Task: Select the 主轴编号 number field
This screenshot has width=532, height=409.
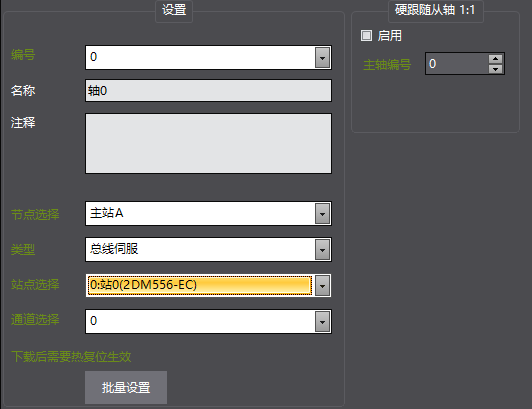Action: (x=457, y=63)
